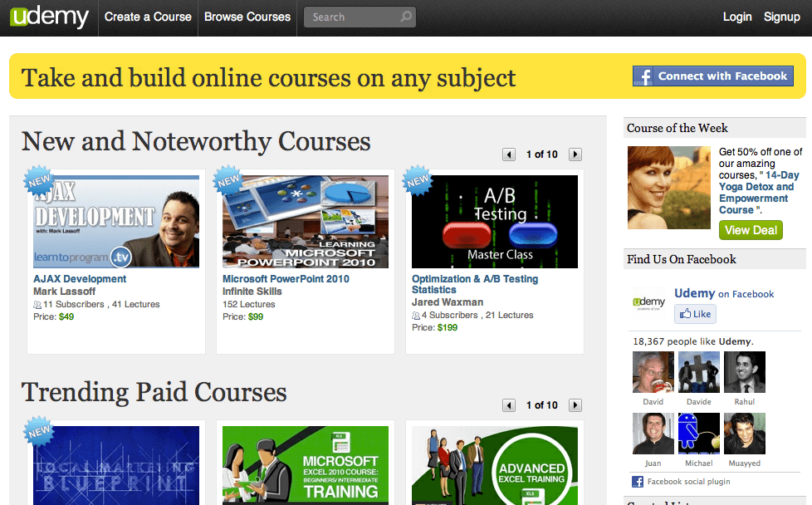Click the NEW badge on A/B Testing course
812x505 pixels.
click(418, 181)
